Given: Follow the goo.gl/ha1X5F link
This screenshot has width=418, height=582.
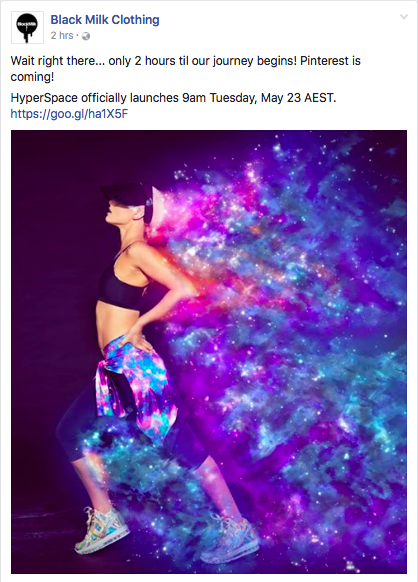Looking at the screenshot, I should pyautogui.click(x=69, y=114).
